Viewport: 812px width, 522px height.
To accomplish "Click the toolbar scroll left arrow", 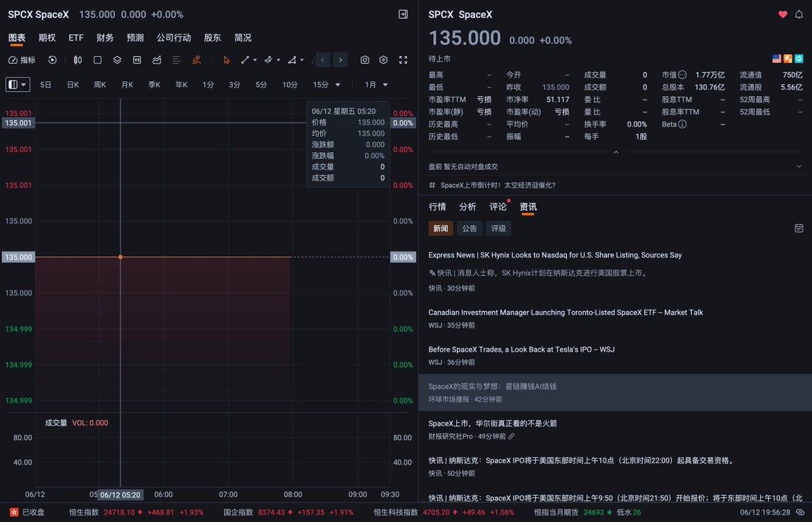I will coord(323,60).
